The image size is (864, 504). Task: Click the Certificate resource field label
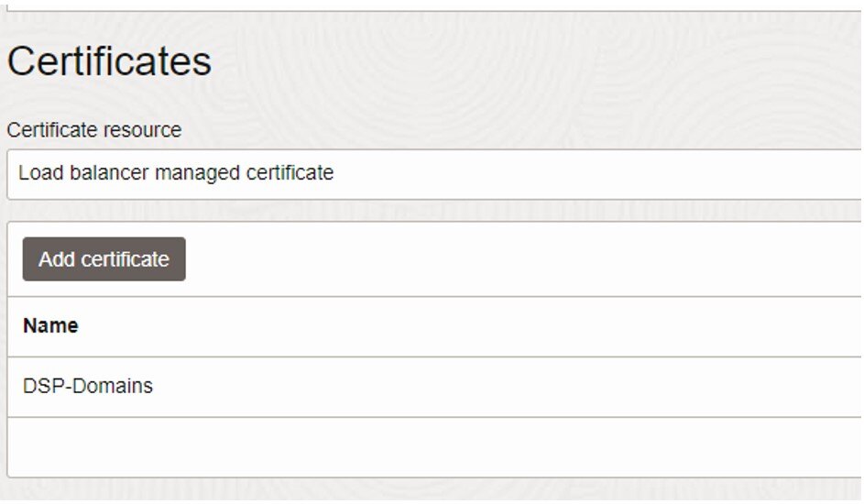point(94,130)
